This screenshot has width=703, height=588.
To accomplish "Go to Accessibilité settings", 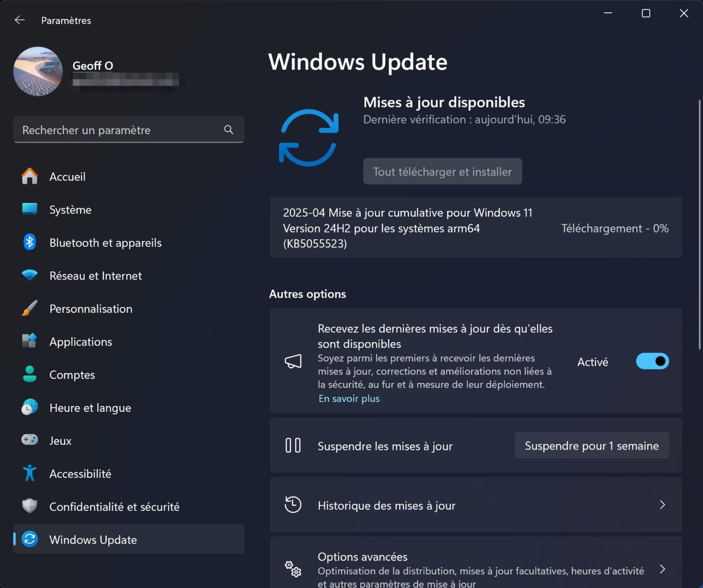I will pyautogui.click(x=129, y=473).
